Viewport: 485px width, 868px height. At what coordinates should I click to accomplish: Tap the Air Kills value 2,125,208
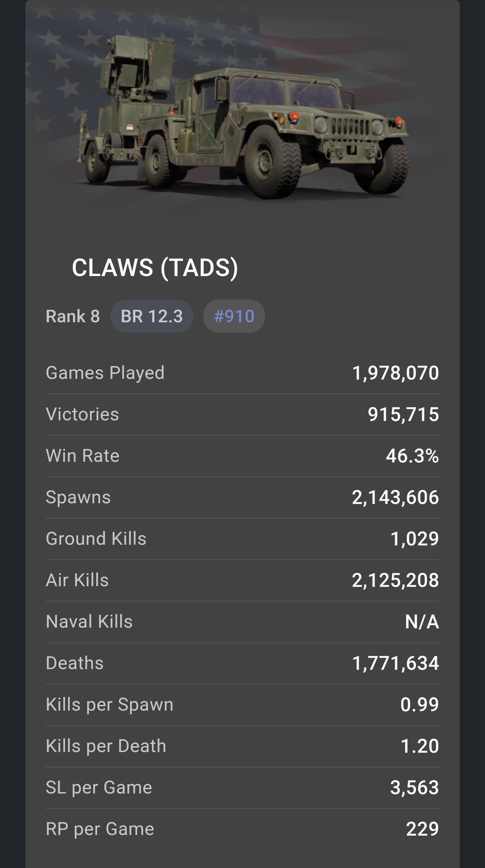(x=395, y=580)
